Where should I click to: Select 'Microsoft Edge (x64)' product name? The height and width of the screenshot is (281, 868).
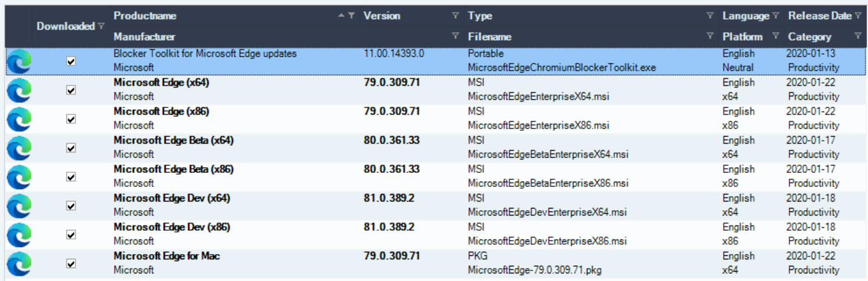(x=162, y=82)
